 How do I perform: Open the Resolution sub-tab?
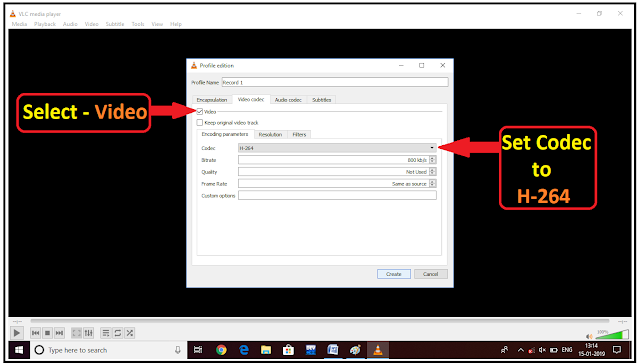(x=271, y=135)
